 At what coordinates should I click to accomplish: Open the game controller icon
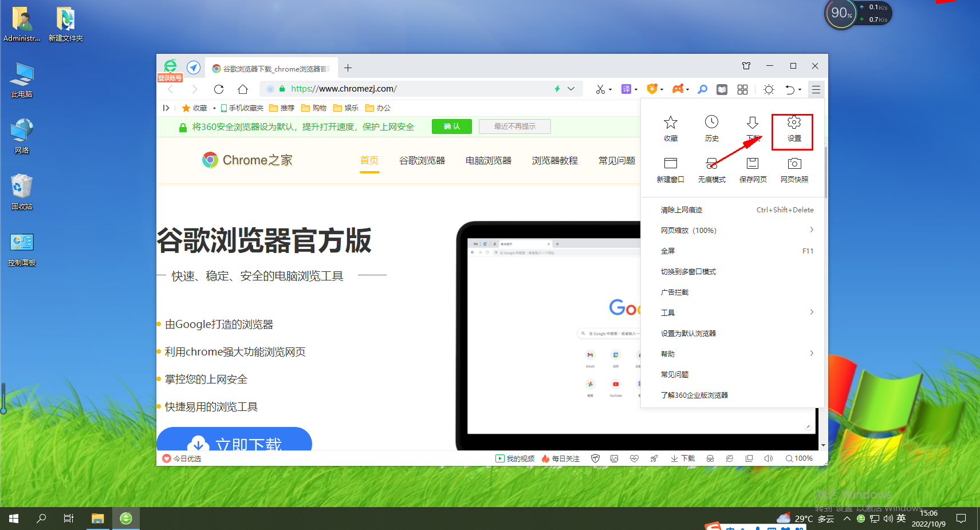coord(678,89)
